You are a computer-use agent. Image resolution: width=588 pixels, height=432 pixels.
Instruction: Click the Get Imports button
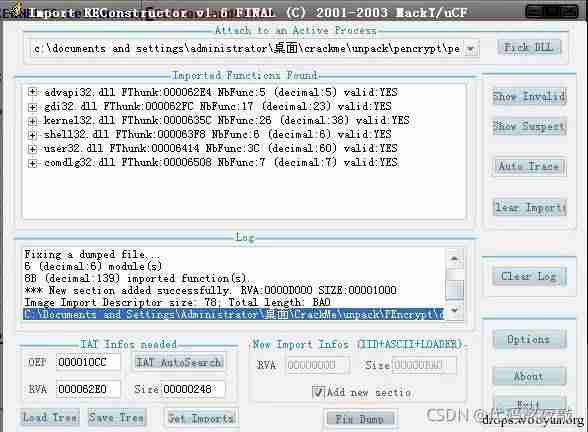tap(201, 418)
